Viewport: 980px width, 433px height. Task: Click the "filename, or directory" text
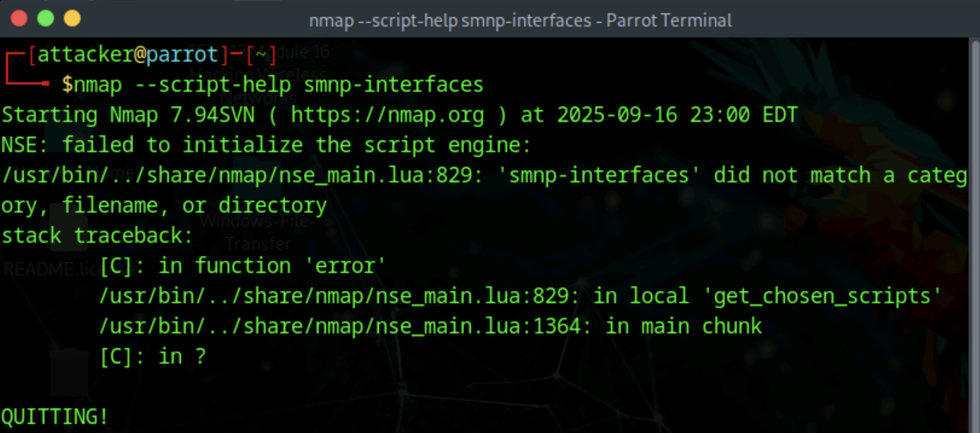coord(194,206)
